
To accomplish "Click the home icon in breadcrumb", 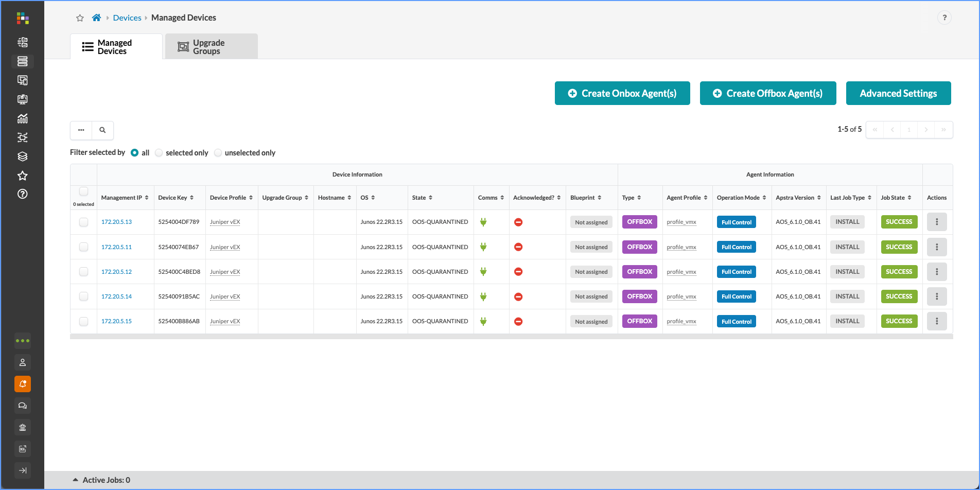I will [x=96, y=18].
